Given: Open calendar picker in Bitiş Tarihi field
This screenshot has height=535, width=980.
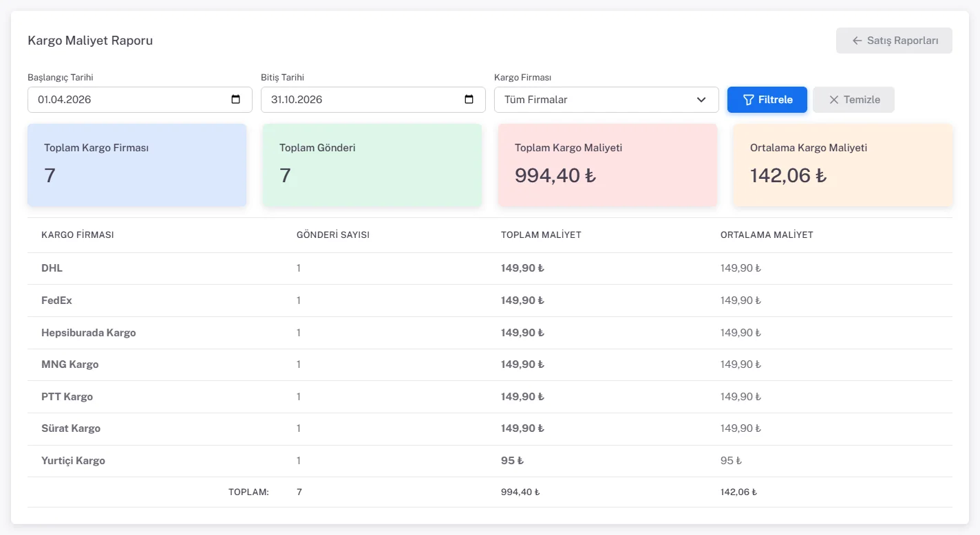Looking at the screenshot, I should tap(469, 100).
